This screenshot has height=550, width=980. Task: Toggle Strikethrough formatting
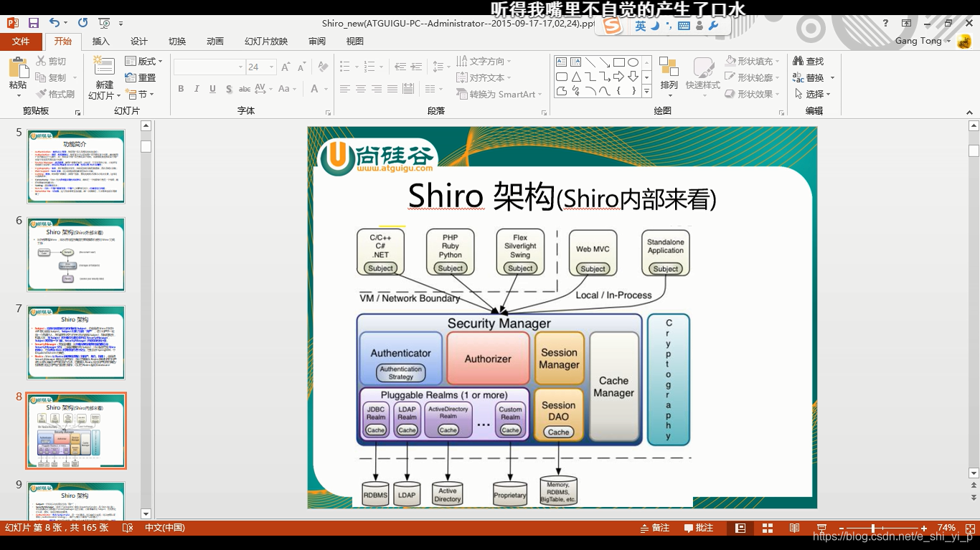[245, 89]
